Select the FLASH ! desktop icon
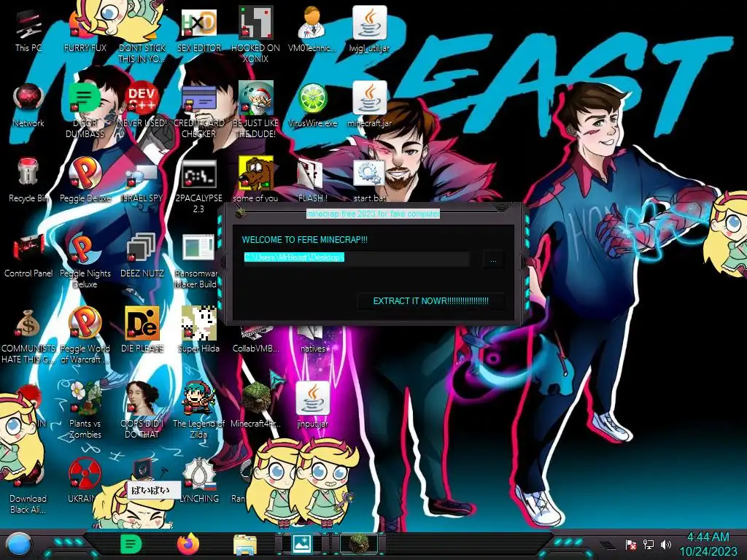The height and width of the screenshot is (560, 747). 312,181
